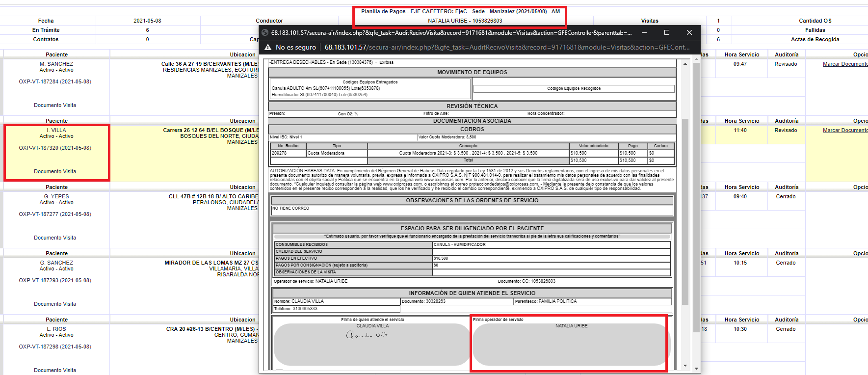Click the popup inner scrollbar up arrow
The width and height of the screenshot is (868, 375).
(x=685, y=64)
